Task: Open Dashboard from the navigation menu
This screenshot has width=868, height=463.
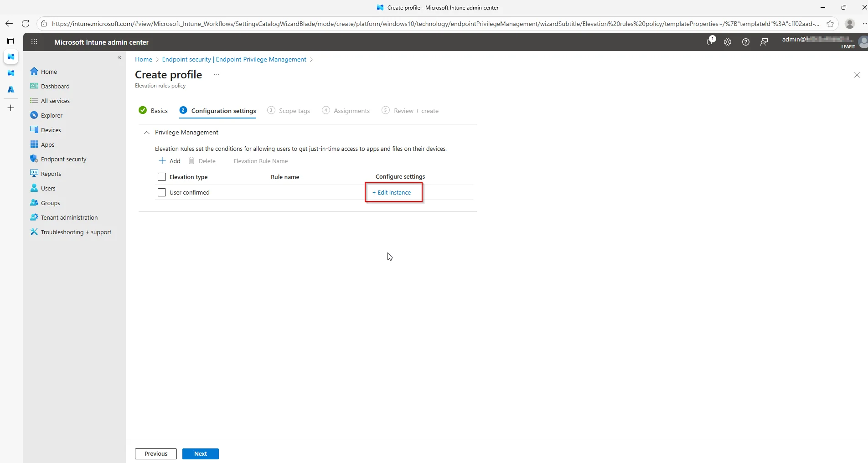Action: click(x=55, y=86)
